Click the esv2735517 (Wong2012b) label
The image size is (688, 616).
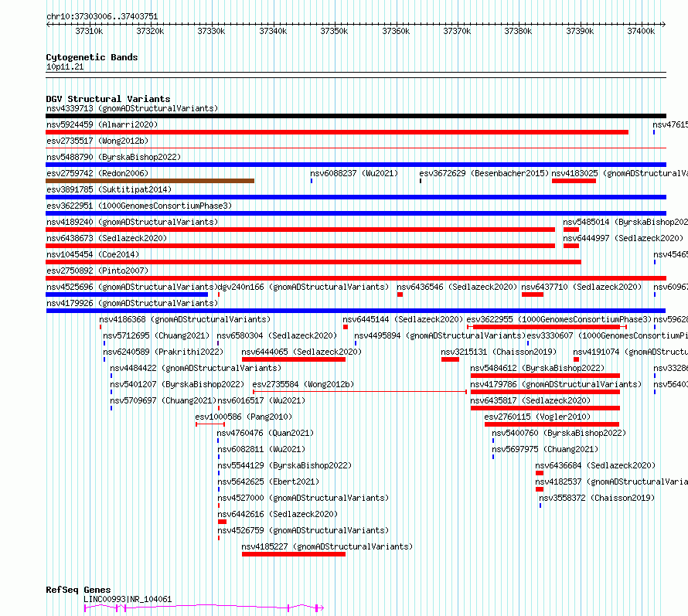pos(97,141)
